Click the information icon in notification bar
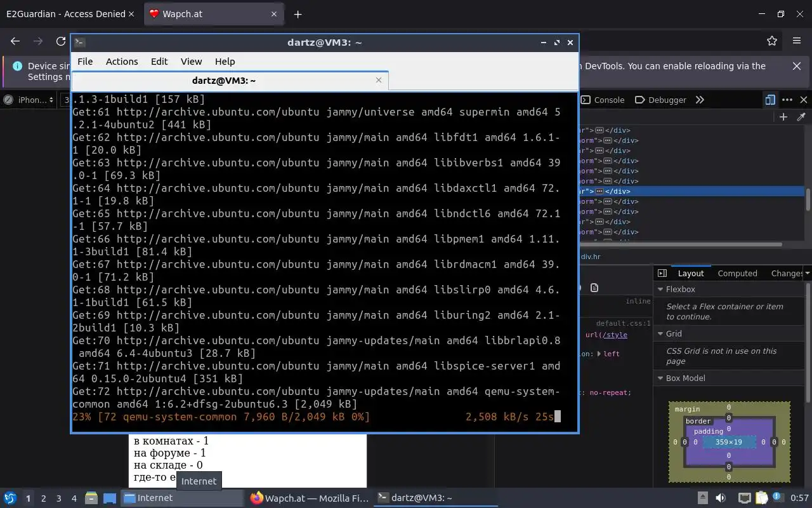Screen dimensions: 812x508 (16, 66)
